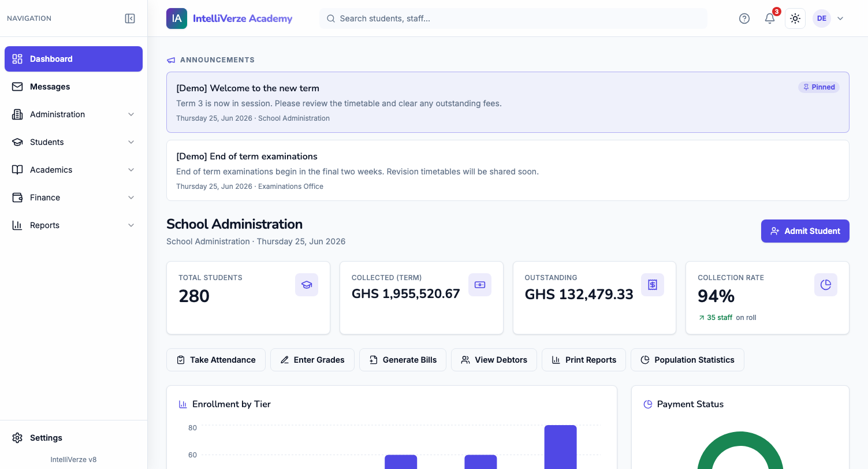Collapse the navigation sidebar panel icon
Screen dimensions: 868x469
pos(130,18)
